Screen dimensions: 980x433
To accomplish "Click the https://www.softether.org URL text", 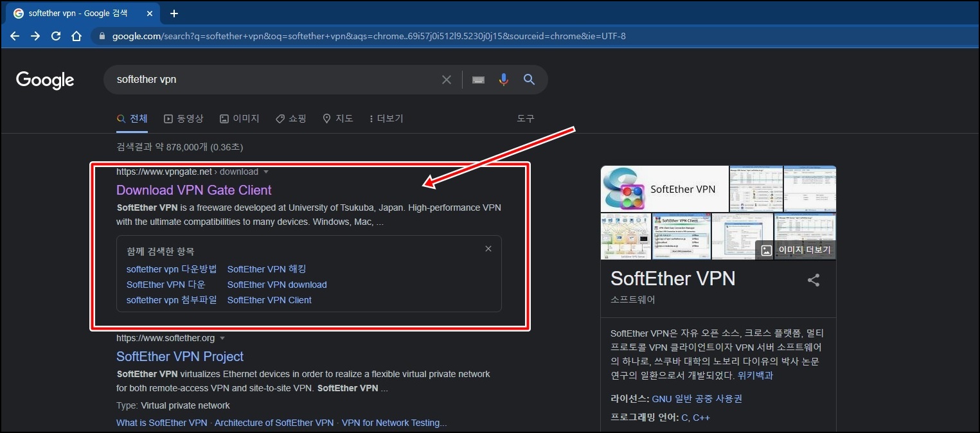I will tap(166, 338).
